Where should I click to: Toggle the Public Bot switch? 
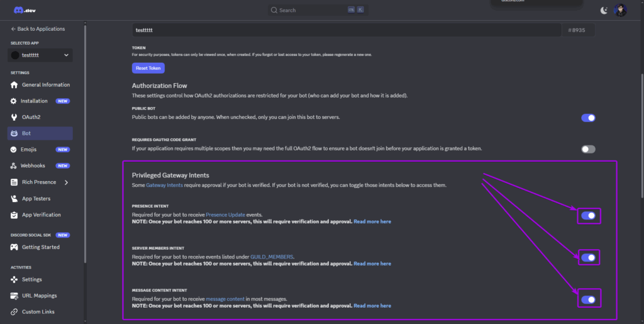coord(588,118)
